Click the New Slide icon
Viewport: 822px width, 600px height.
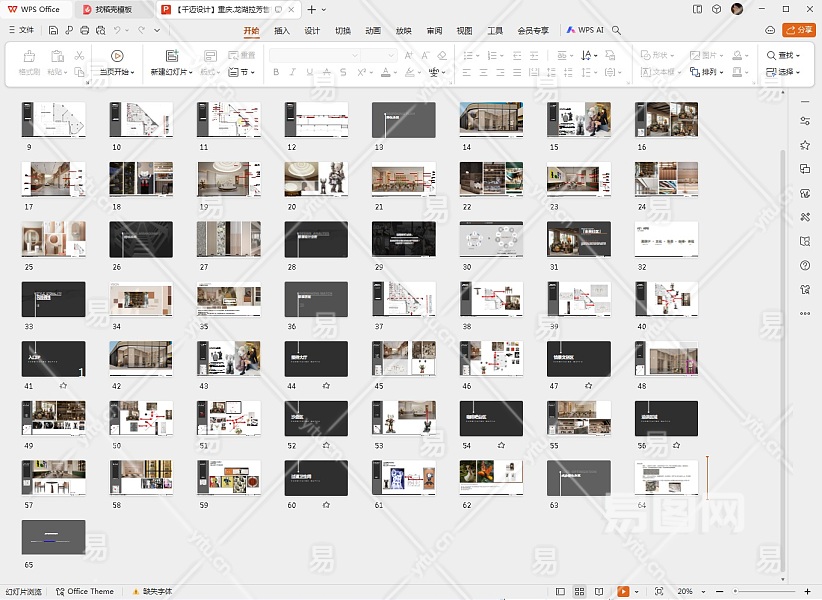(172, 56)
